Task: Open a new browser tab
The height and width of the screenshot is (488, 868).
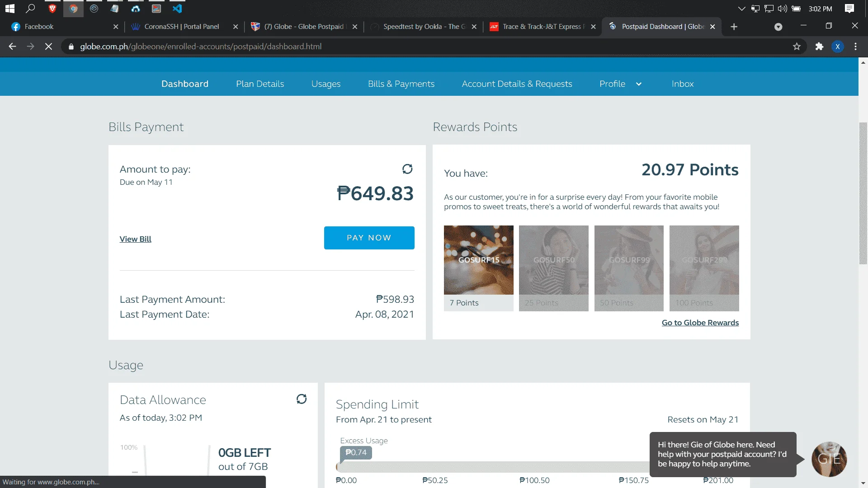Action: pyautogui.click(x=734, y=27)
